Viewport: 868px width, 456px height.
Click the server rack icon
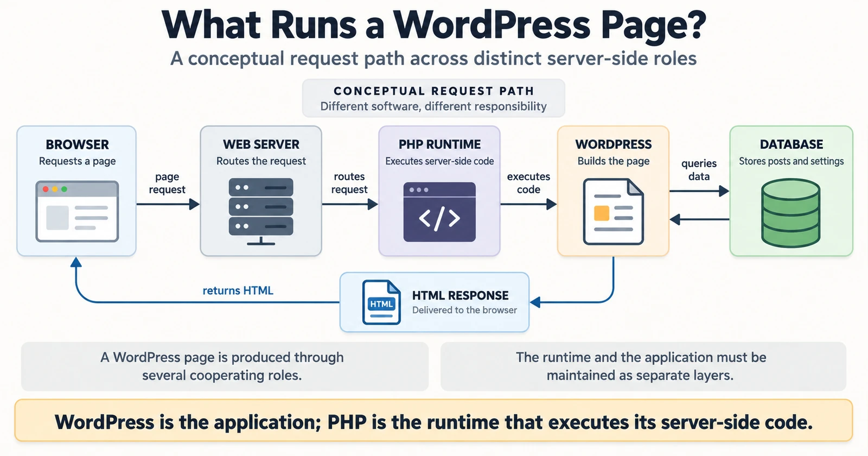pyautogui.click(x=261, y=212)
